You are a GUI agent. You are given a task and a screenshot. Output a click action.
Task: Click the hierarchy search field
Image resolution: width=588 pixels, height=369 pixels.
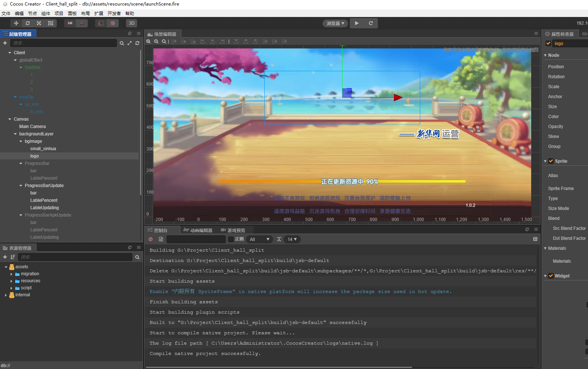pos(63,43)
